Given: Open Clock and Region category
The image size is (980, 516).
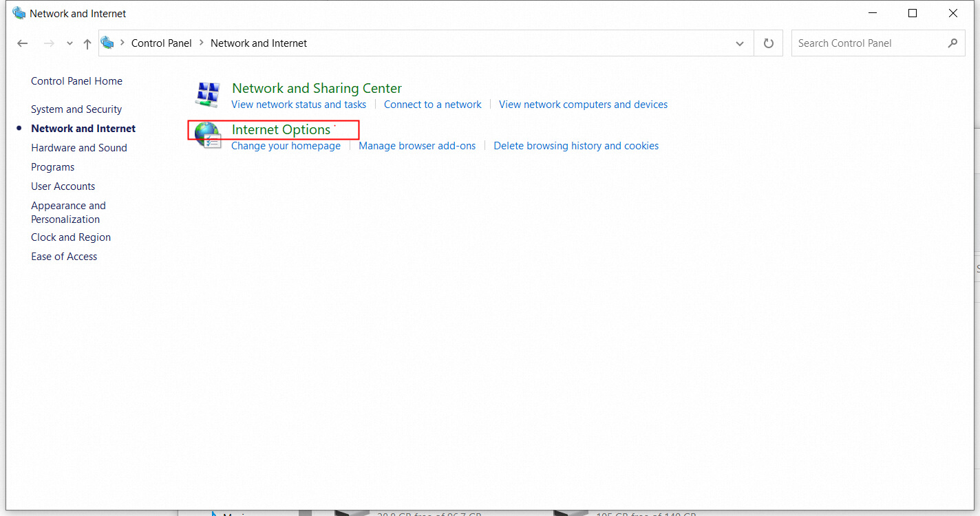Looking at the screenshot, I should click(x=71, y=237).
